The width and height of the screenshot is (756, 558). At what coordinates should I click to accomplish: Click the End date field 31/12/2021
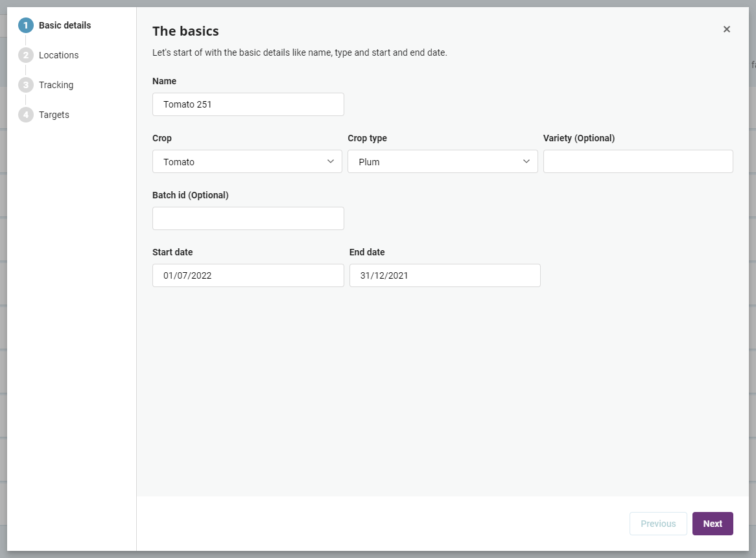click(445, 275)
